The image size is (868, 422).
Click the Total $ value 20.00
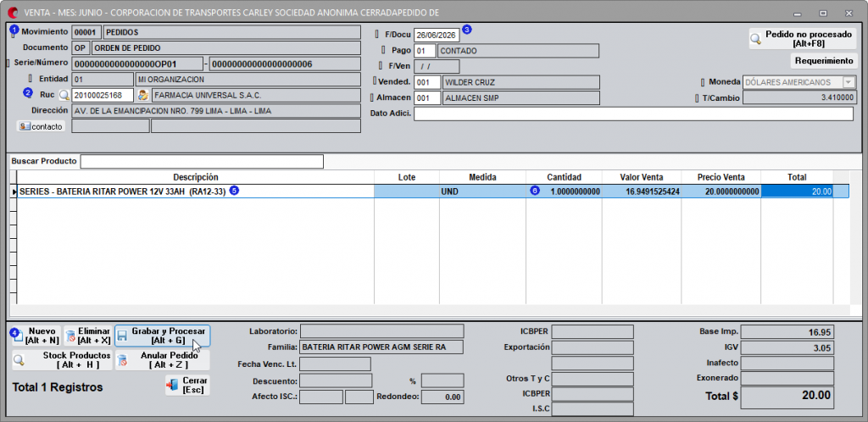coord(787,397)
